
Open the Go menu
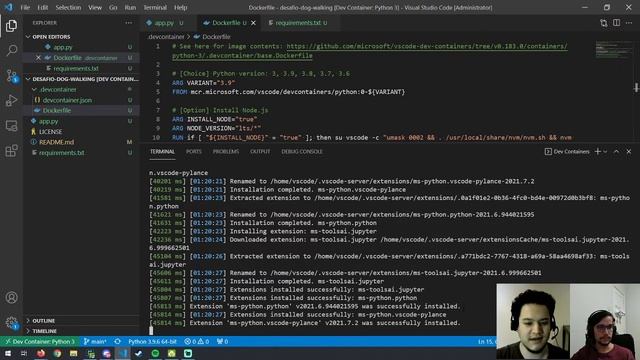(113, 7)
